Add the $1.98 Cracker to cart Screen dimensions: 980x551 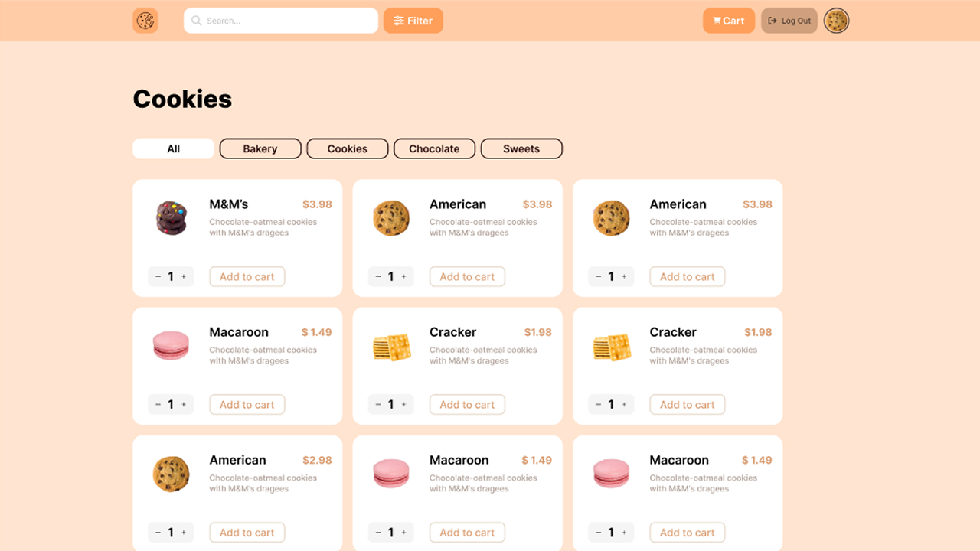click(467, 404)
